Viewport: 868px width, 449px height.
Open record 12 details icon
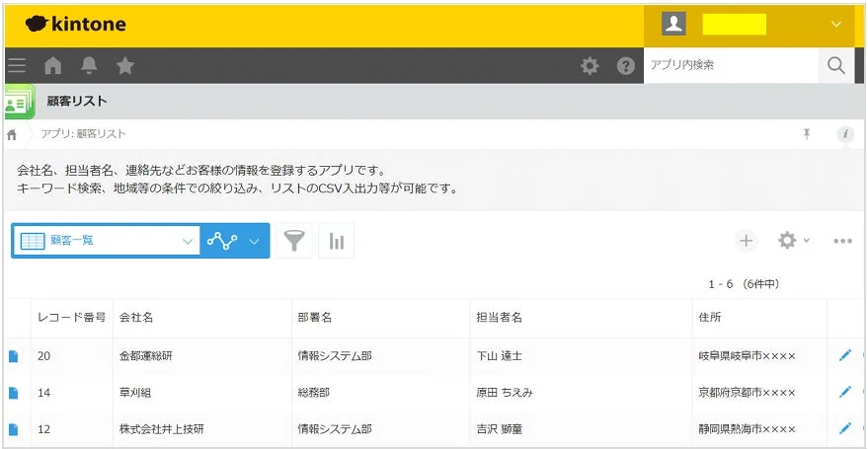pyautogui.click(x=13, y=429)
